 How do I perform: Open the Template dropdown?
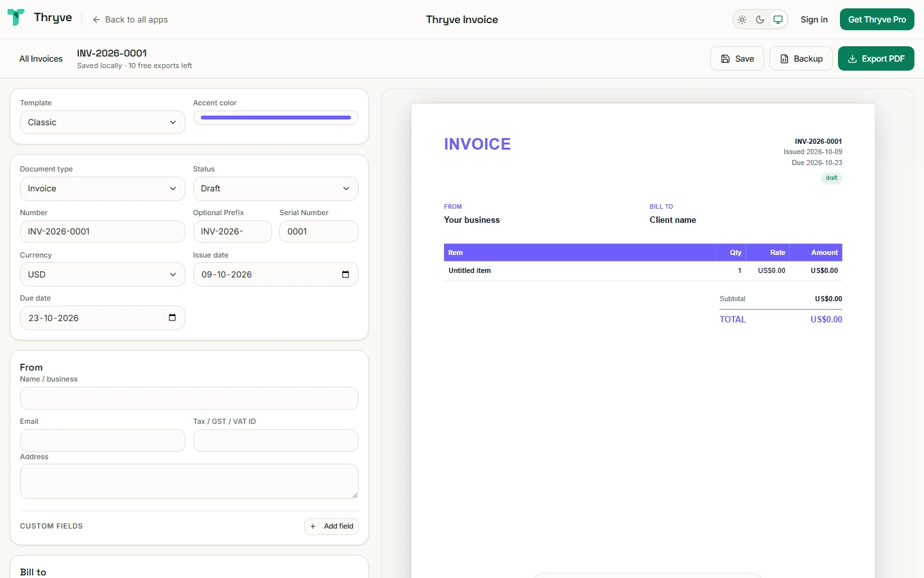[103, 123]
